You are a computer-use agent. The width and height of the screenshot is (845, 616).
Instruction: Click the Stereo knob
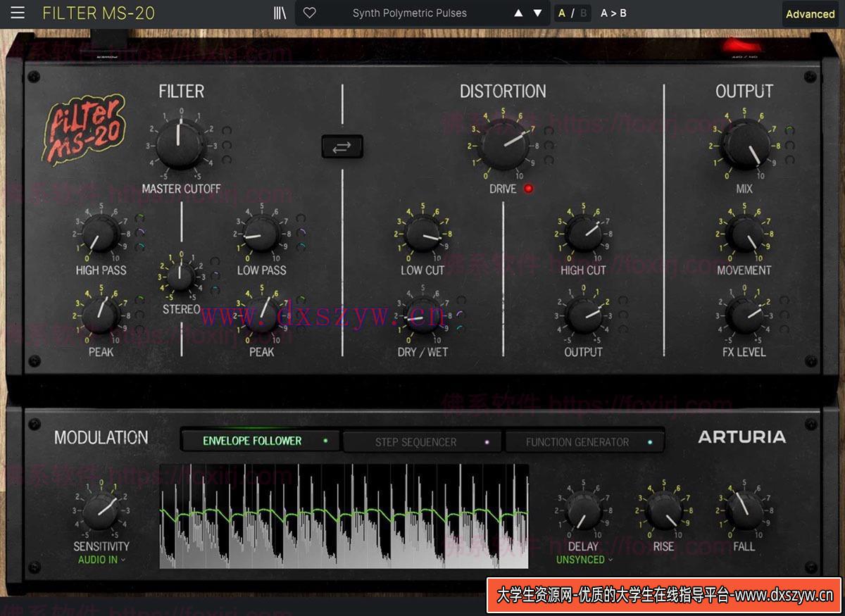(181, 276)
